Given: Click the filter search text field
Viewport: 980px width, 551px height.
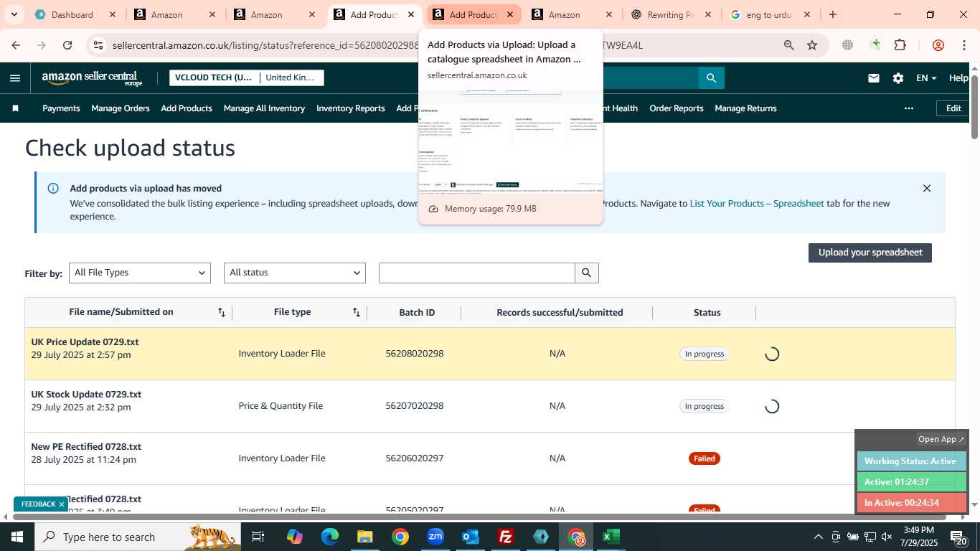Looking at the screenshot, I should (x=477, y=273).
